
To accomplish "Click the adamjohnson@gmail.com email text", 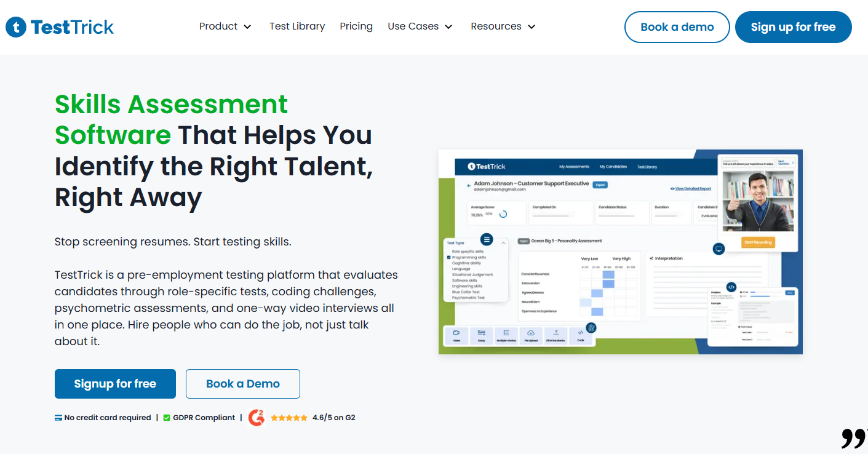I will (x=500, y=189).
